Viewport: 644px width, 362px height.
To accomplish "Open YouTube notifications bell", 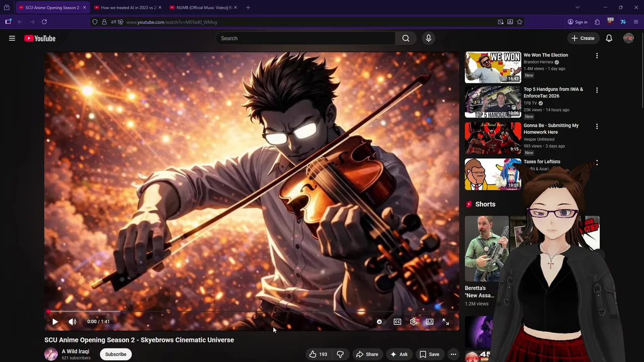I will point(609,38).
